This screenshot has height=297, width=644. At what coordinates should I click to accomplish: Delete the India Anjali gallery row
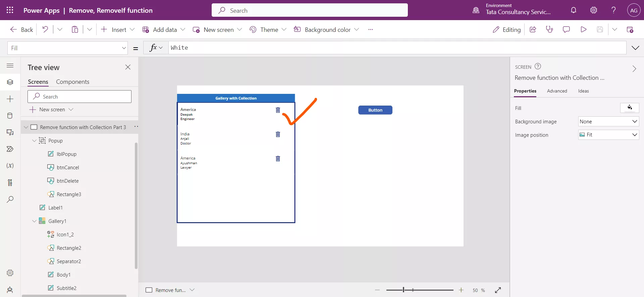pos(278,134)
